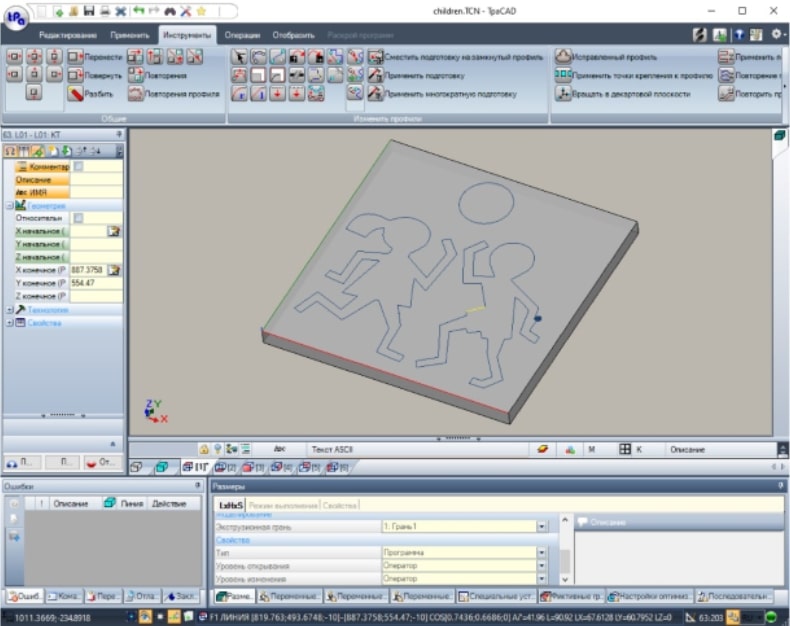The height and width of the screenshot is (626, 790).
Task: Open the Уровень изменения dropdown
Action: pos(542,579)
